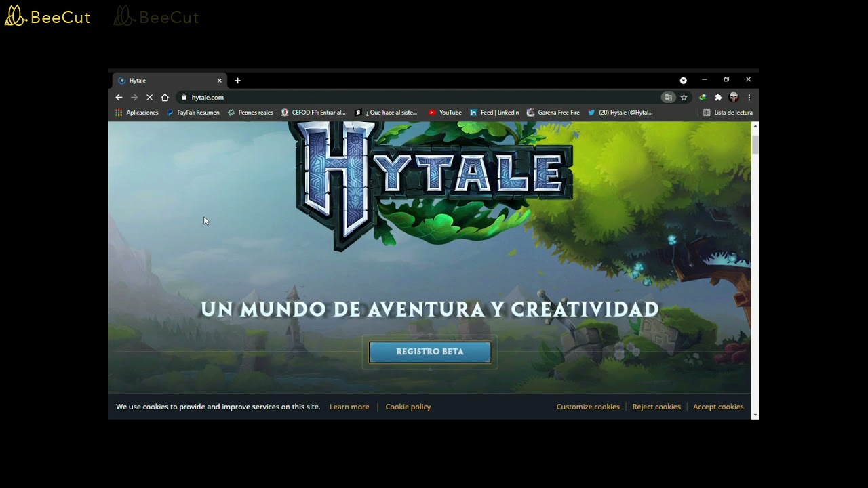Stop loading the page with the X button
Screen dimensions: 868x488
pyautogui.click(x=149, y=98)
